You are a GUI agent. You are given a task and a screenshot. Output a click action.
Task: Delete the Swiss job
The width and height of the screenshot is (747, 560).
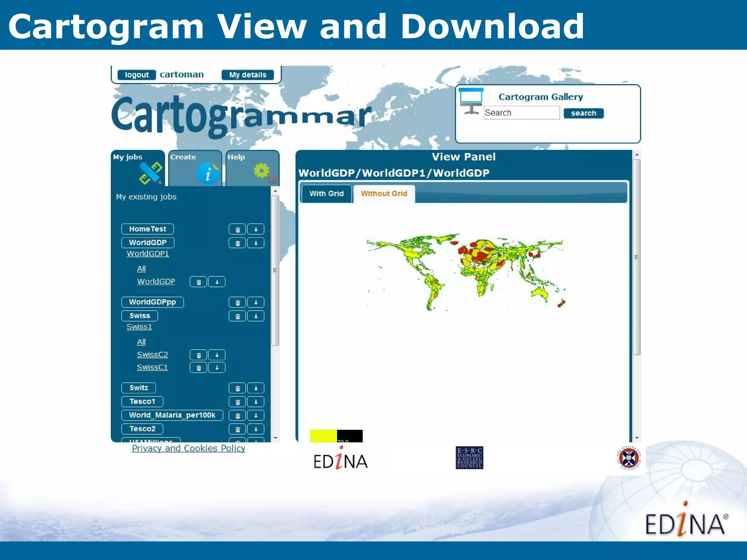pos(237,316)
